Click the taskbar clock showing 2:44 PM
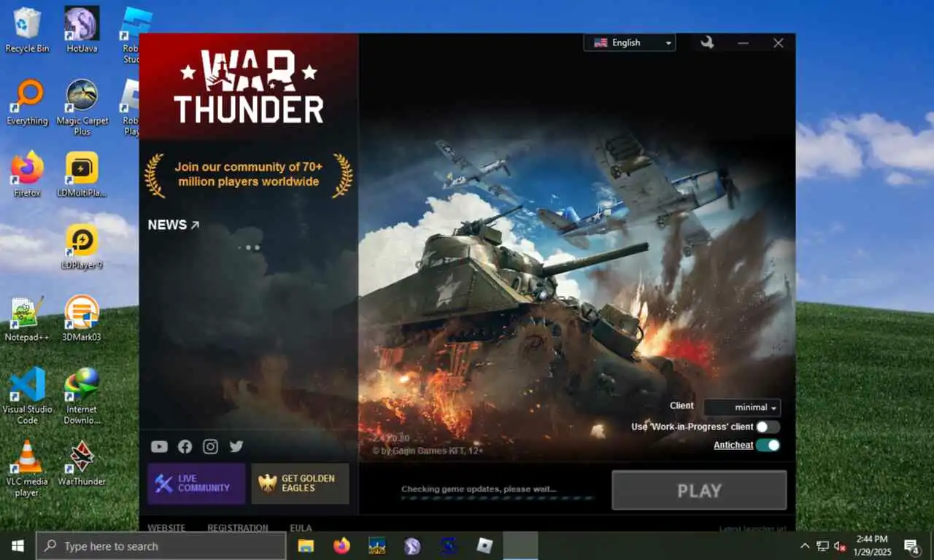This screenshot has width=934, height=560. [872, 545]
